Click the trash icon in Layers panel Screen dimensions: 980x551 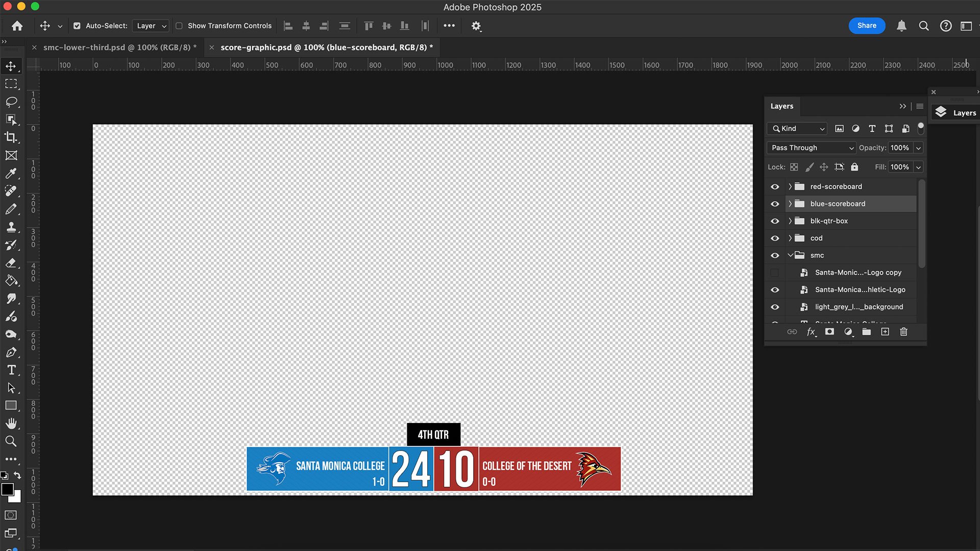pos(903,332)
